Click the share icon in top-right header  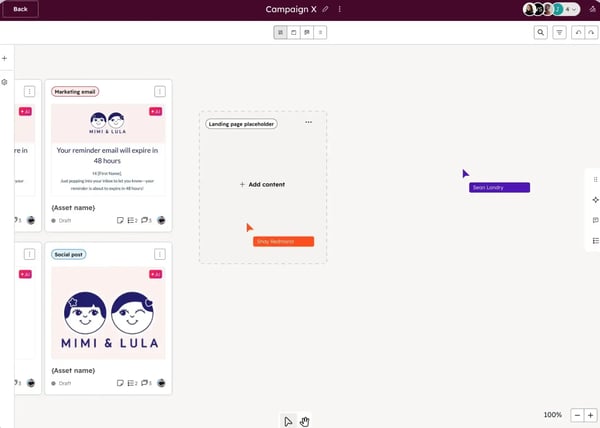(x=593, y=9)
